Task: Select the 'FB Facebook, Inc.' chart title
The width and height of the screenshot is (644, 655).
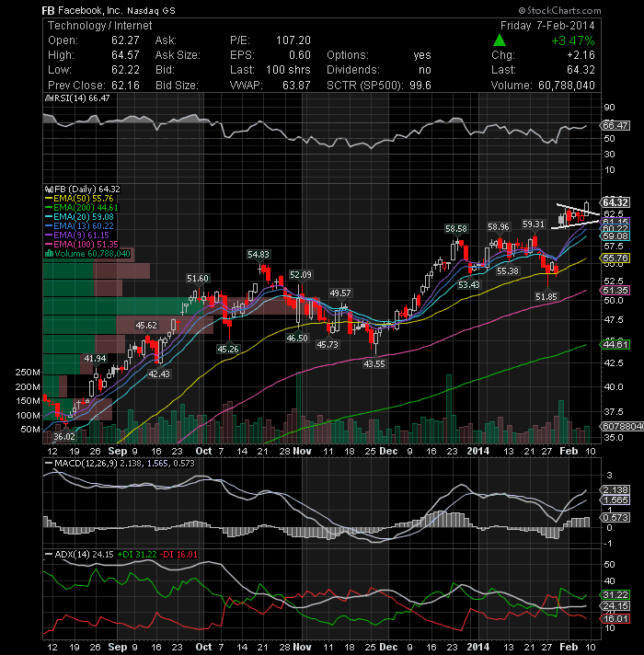Action: tap(82, 10)
